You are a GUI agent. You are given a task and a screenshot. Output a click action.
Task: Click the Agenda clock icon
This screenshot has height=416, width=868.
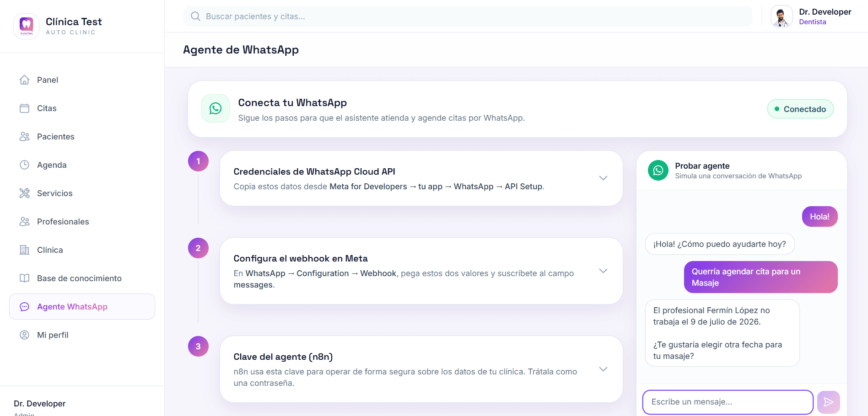click(x=25, y=165)
